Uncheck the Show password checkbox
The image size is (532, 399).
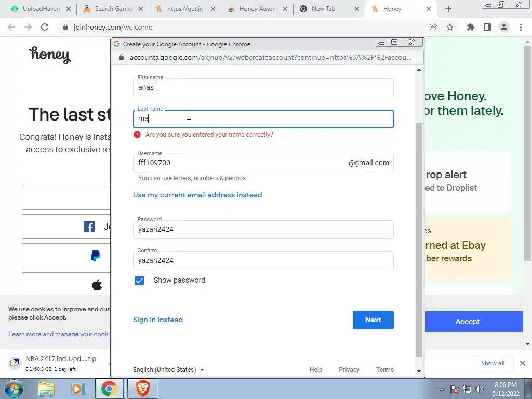click(139, 281)
